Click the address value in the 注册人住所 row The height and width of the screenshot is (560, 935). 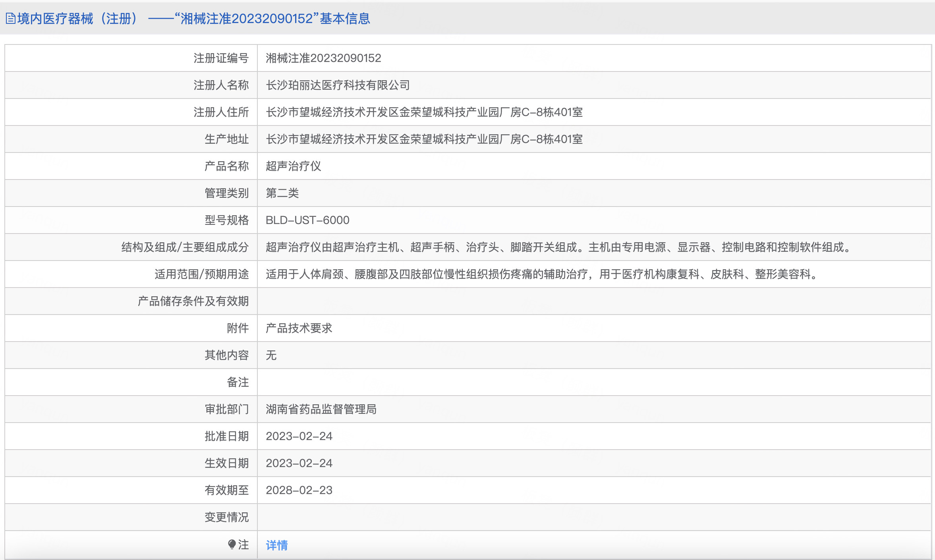424,112
